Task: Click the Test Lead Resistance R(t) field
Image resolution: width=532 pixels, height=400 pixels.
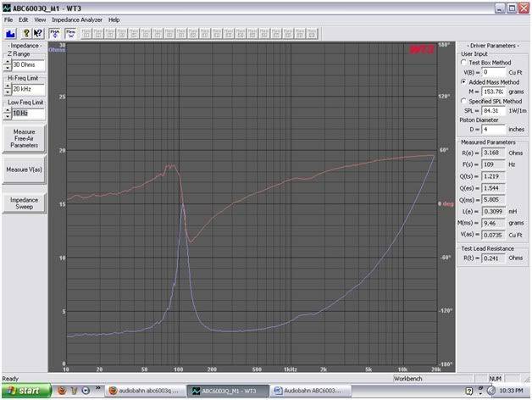Action: (x=494, y=258)
